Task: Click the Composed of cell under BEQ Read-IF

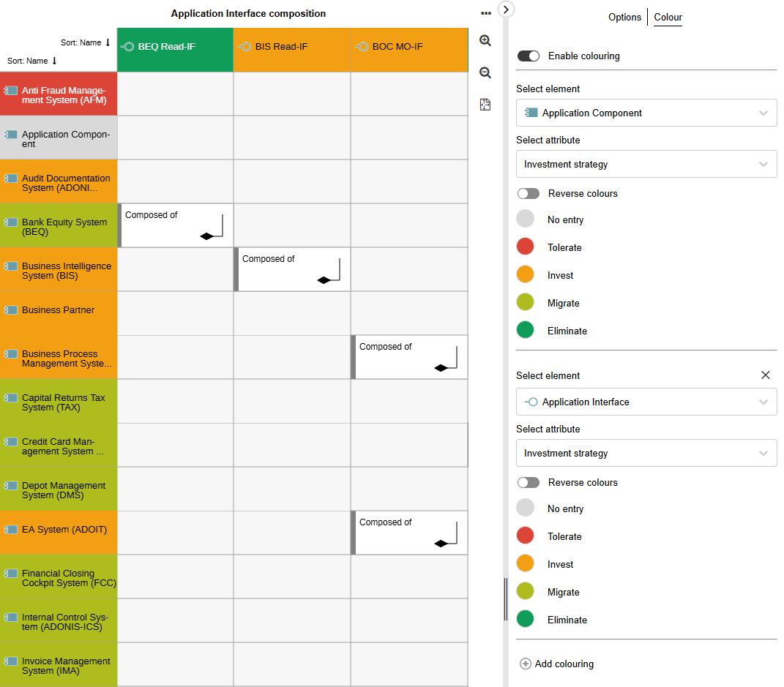Action: tap(174, 225)
